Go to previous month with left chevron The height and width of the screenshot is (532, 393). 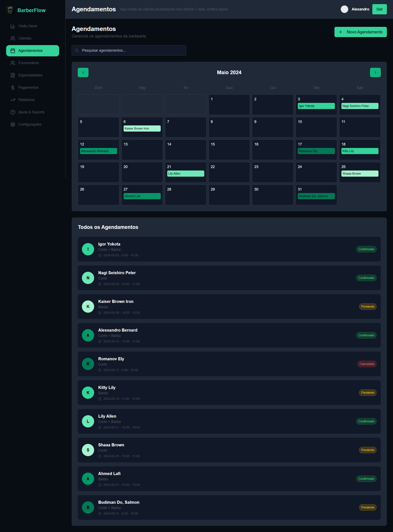tap(83, 72)
